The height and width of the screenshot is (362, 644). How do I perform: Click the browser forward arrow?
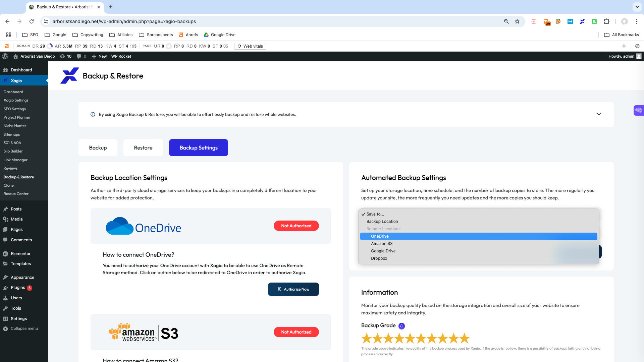click(19, 21)
